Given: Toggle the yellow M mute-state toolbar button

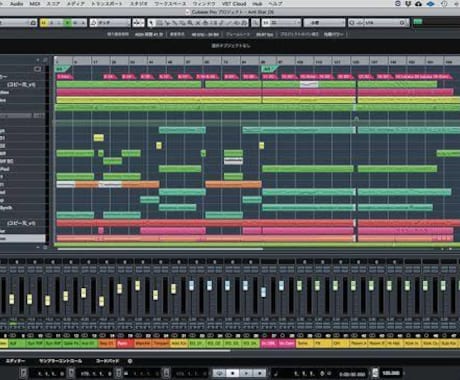Looking at the screenshot, I should pyautogui.click(x=44, y=23).
